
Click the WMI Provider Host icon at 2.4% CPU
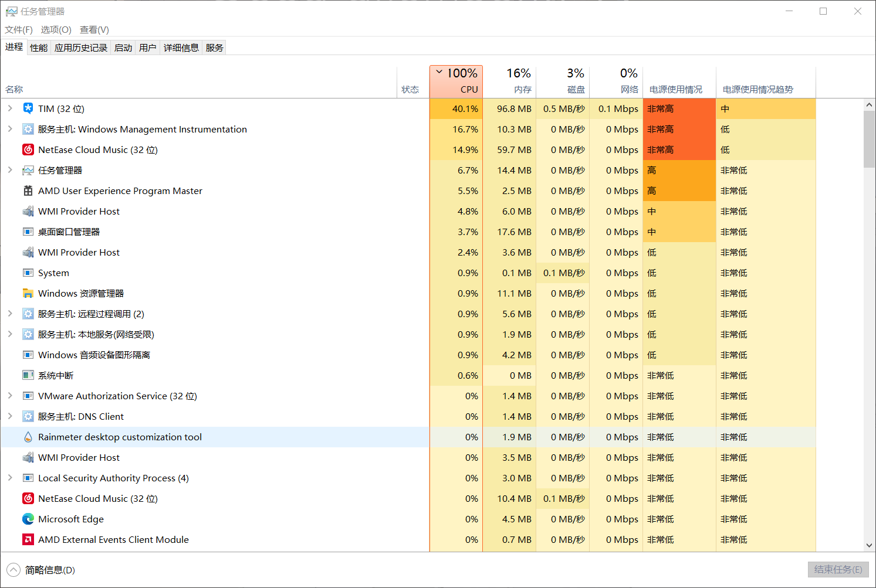(28, 252)
